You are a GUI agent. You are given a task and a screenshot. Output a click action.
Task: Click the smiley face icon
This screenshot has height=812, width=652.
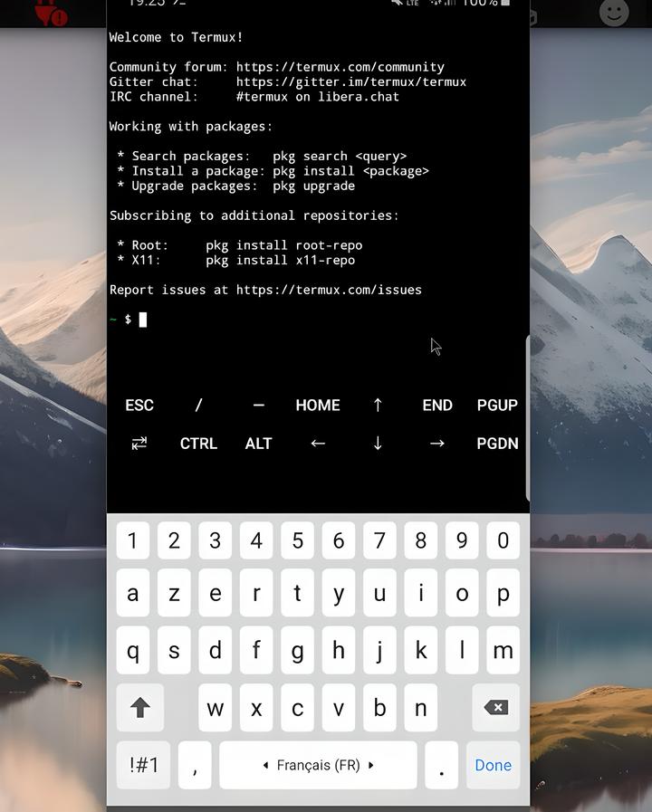[614, 12]
